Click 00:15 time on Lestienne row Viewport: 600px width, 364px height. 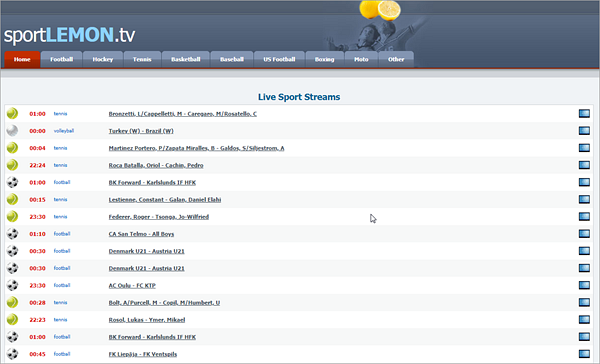point(38,199)
